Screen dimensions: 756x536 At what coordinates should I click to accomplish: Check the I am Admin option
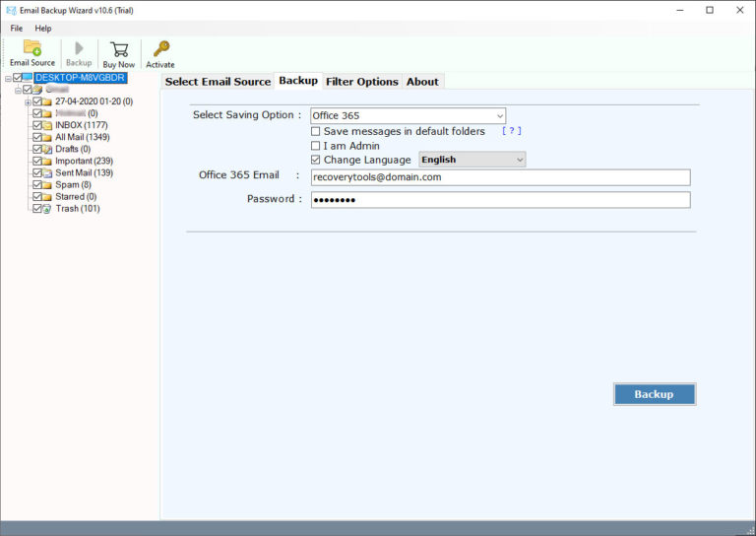[315, 146]
